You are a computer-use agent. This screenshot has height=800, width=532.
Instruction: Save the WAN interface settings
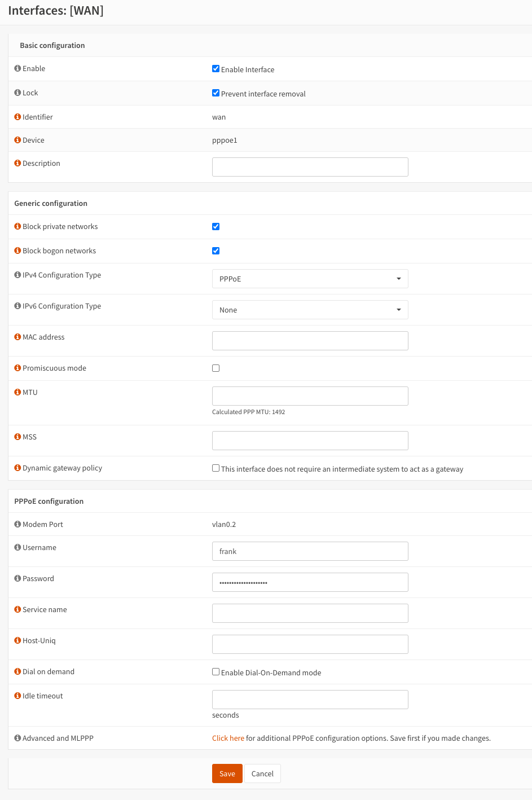[227, 773]
